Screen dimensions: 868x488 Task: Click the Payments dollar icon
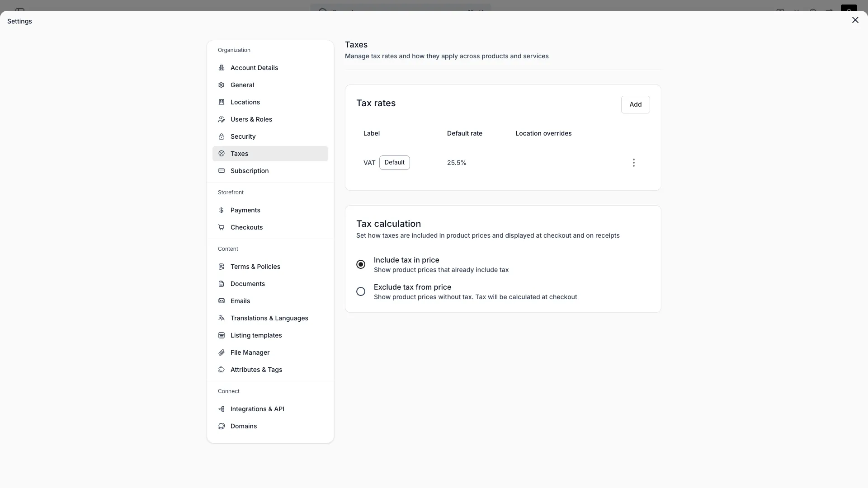pos(222,210)
